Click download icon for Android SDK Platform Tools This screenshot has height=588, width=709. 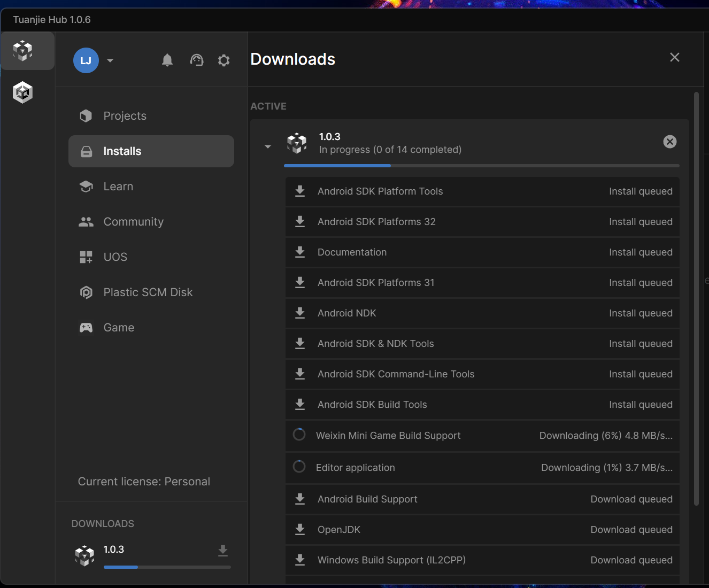pyautogui.click(x=300, y=191)
